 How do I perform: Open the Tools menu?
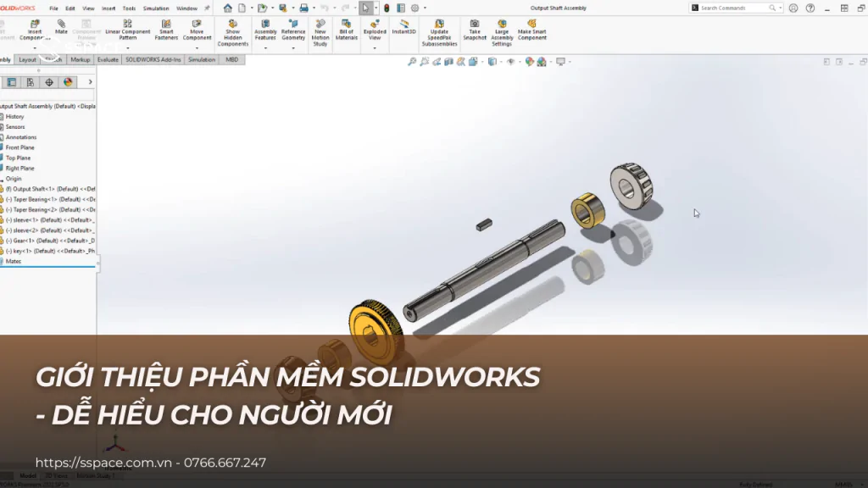click(x=129, y=8)
